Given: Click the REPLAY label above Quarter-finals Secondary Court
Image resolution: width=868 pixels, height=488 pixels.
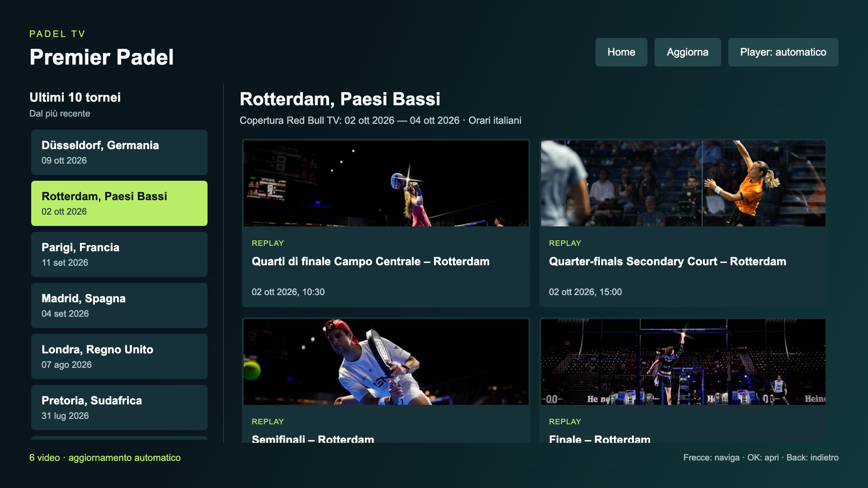Looking at the screenshot, I should pos(565,243).
